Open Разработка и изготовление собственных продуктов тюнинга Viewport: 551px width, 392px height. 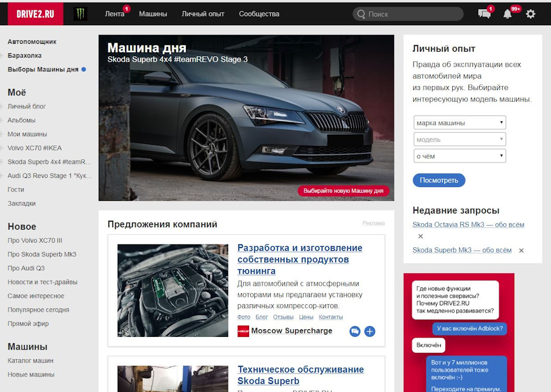[300, 259]
